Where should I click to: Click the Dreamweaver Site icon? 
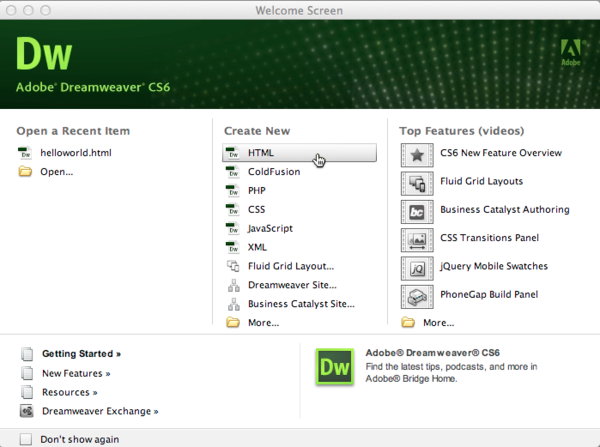(x=232, y=285)
